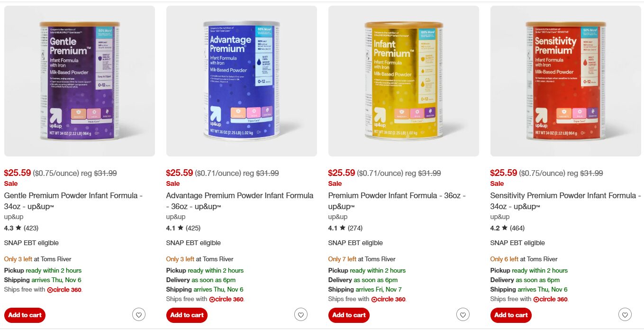
Task: Open Gentle Premium Powder Infant Formula title link
Action: click(x=73, y=201)
